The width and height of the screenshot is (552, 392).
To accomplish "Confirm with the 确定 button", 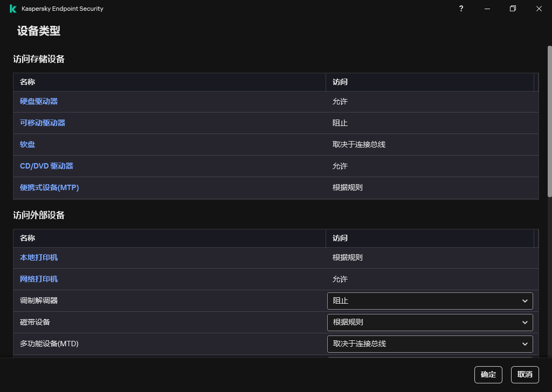I will pyautogui.click(x=488, y=375).
